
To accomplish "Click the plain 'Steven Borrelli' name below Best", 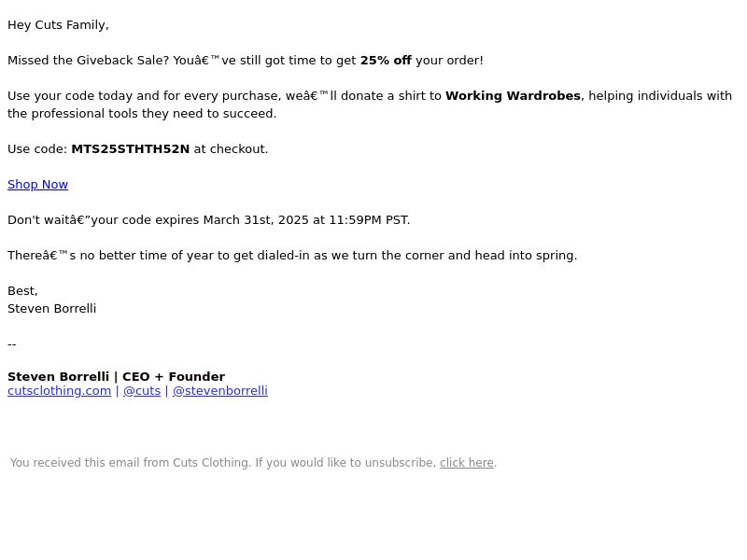I will pyautogui.click(x=52, y=309).
